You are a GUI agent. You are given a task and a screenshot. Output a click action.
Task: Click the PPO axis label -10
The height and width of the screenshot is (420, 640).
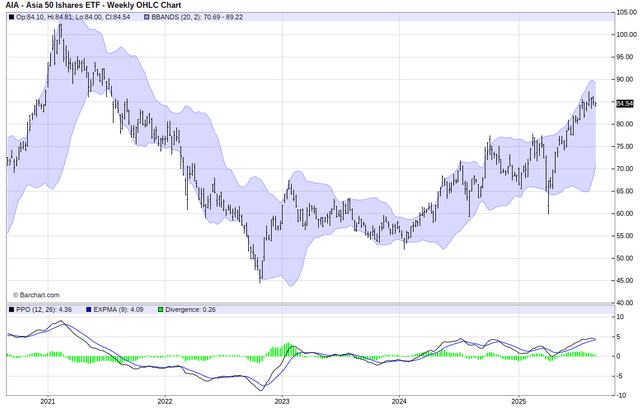point(621,396)
